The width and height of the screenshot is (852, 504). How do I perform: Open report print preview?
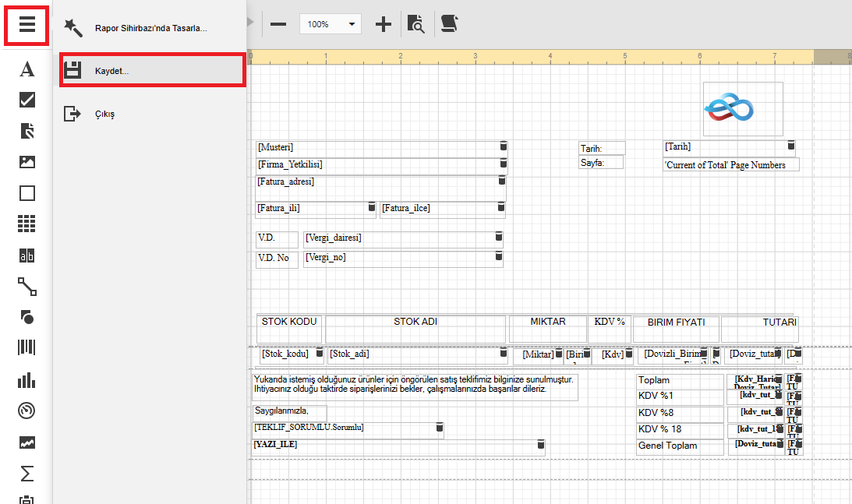(416, 24)
